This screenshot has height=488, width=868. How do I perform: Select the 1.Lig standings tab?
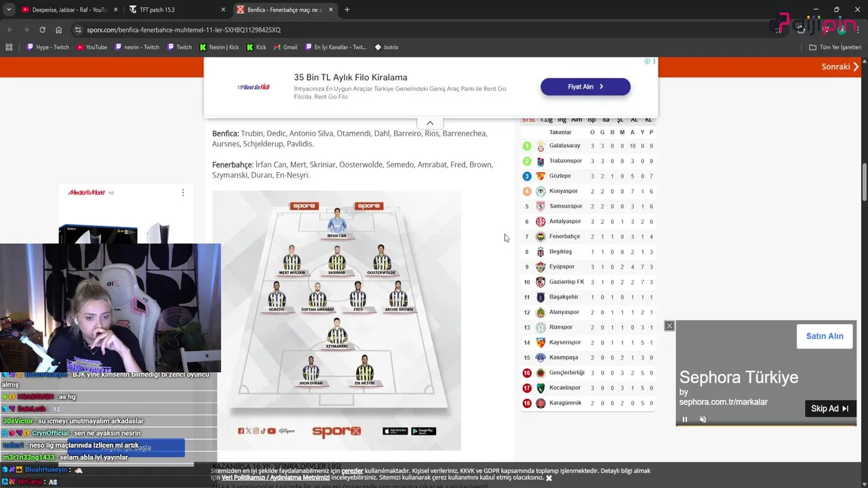[546, 119]
